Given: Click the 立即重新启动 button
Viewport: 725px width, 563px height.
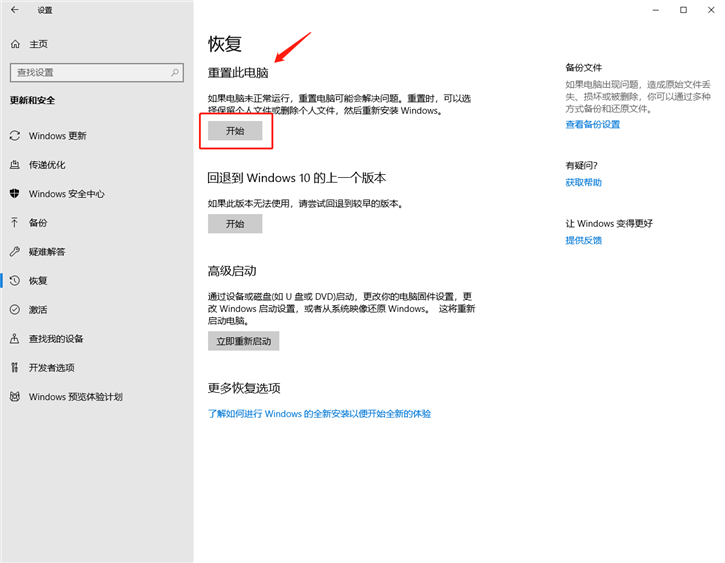Looking at the screenshot, I should point(243,341).
